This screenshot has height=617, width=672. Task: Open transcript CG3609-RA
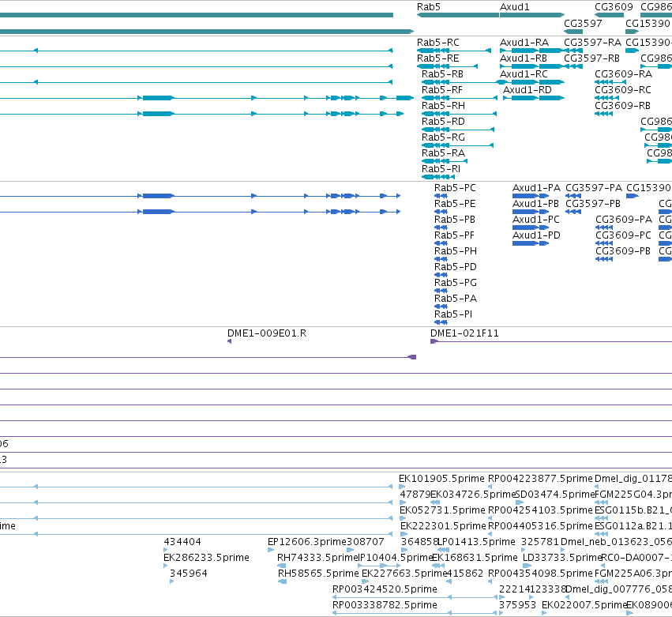[624, 74]
